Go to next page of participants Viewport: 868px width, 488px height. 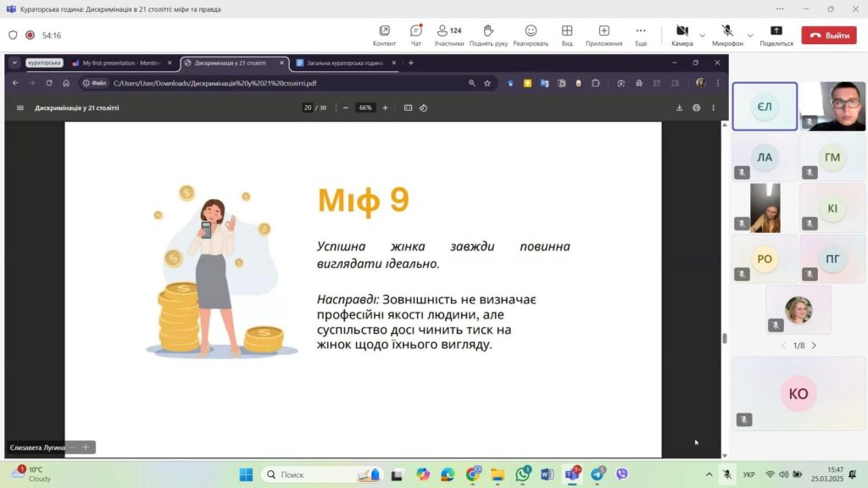[x=814, y=346]
